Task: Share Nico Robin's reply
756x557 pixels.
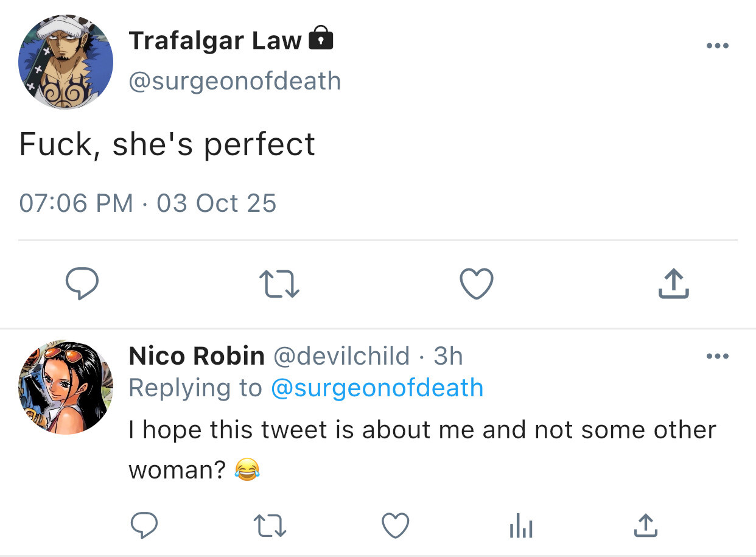Action: click(645, 525)
